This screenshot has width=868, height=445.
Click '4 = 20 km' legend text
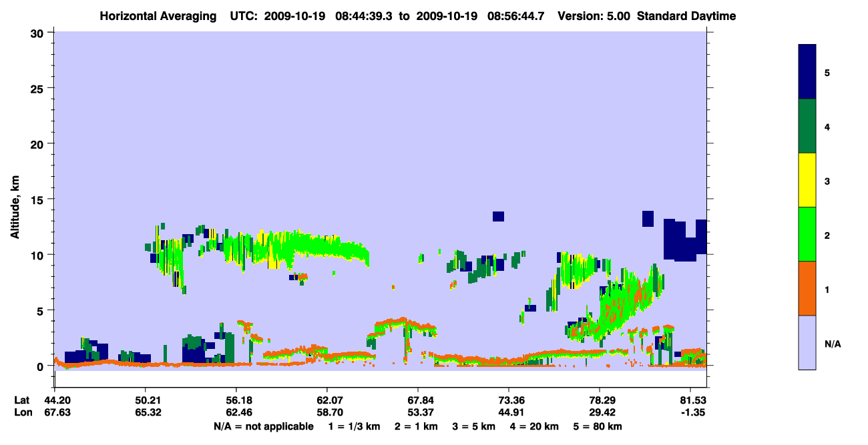point(535,426)
